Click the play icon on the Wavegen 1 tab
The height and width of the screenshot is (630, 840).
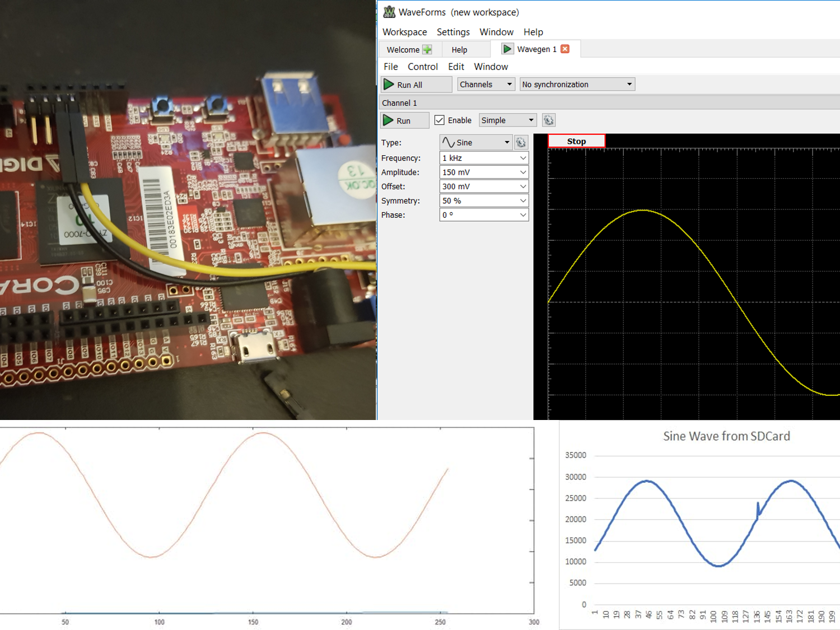coord(507,49)
